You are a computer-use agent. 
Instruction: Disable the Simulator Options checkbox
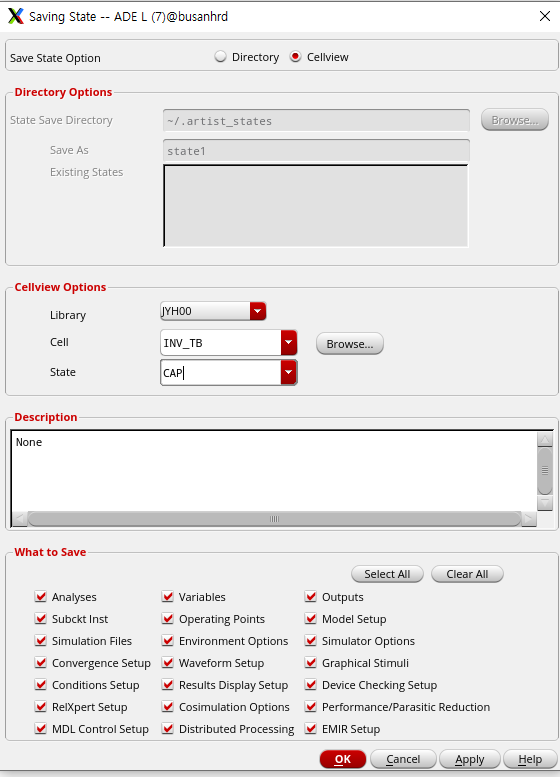(311, 641)
